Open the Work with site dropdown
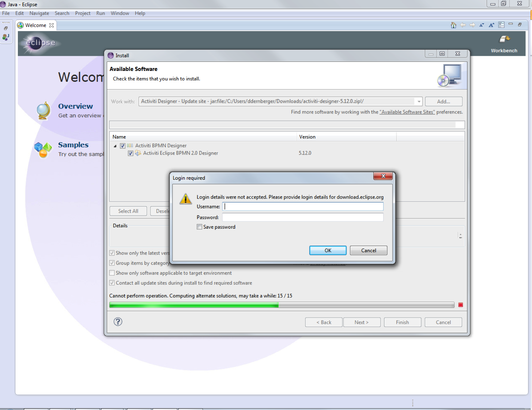The image size is (532, 410). pyautogui.click(x=419, y=102)
